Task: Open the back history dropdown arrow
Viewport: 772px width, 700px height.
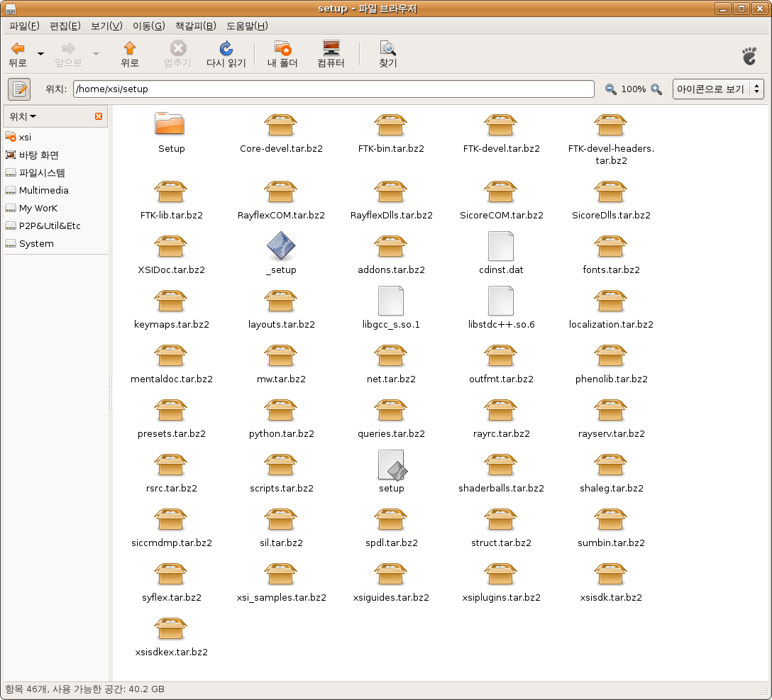Action: point(40,54)
